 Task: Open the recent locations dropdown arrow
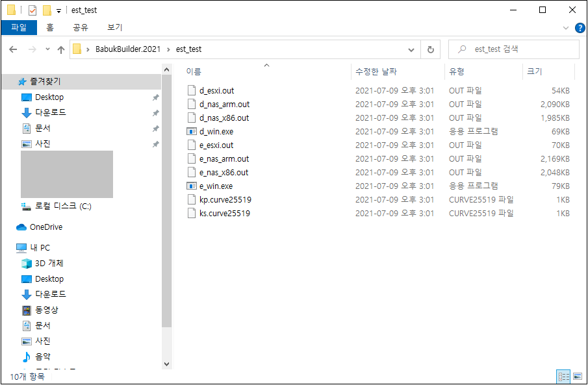click(x=47, y=49)
